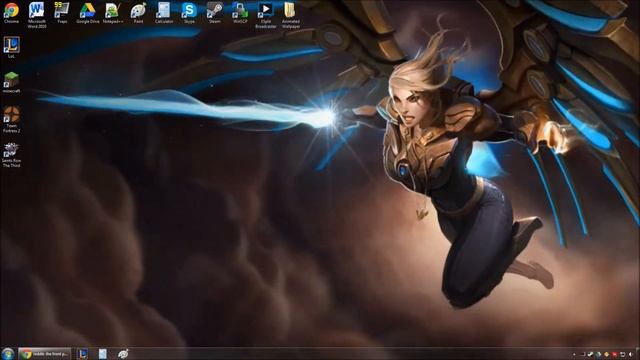The width and height of the screenshot is (640, 360).
Task: Select the Calculator desktop shortcut
Action: click(x=164, y=12)
